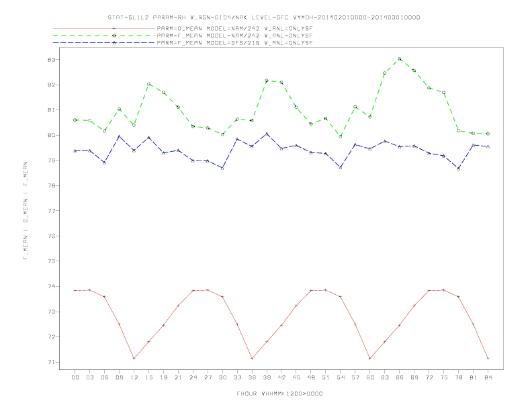Click the x-axis tick label 78
This screenshot has width=532, height=411.
click(x=459, y=377)
